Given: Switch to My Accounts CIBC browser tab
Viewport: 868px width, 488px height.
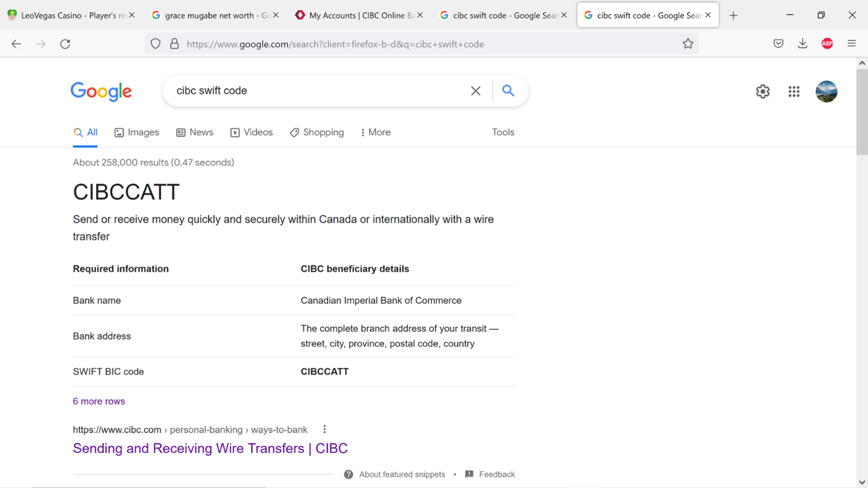Looking at the screenshot, I should click(x=358, y=16).
